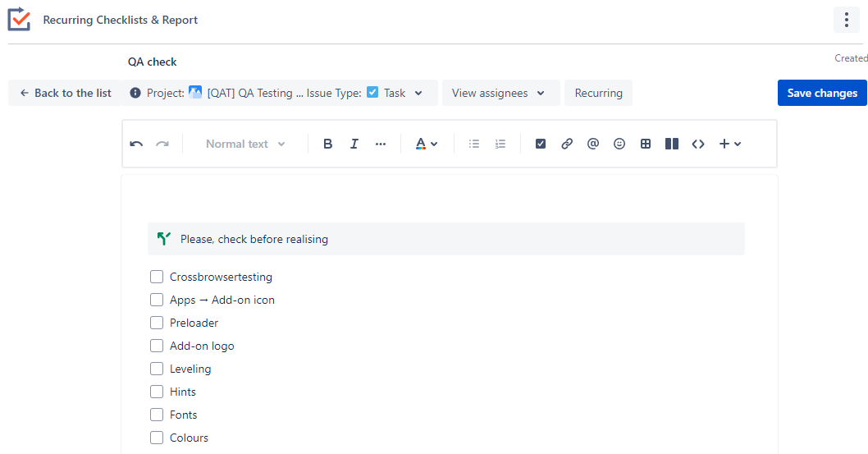Insert an action item checkbox
The height and width of the screenshot is (454, 868).
coord(541,144)
